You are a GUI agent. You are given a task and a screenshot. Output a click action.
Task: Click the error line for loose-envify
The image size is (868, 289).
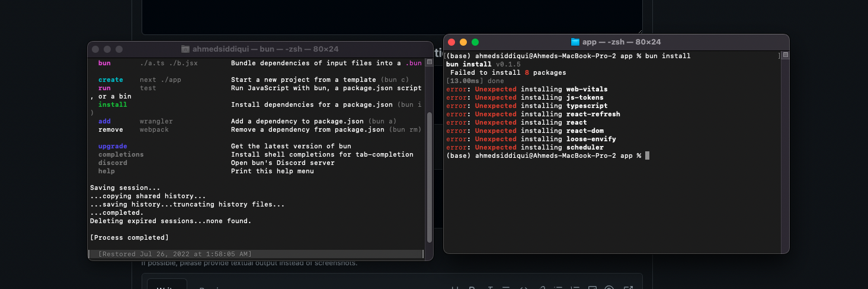coord(531,139)
